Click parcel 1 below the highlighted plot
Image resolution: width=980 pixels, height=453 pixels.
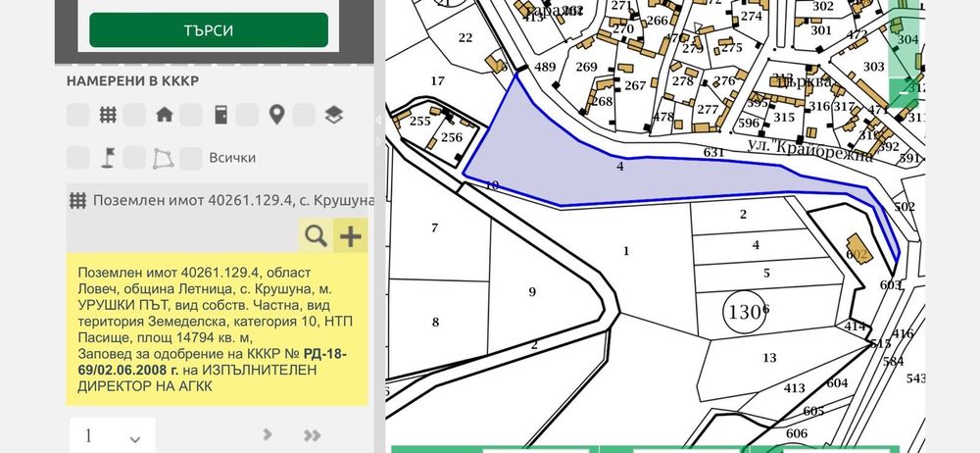(x=626, y=251)
